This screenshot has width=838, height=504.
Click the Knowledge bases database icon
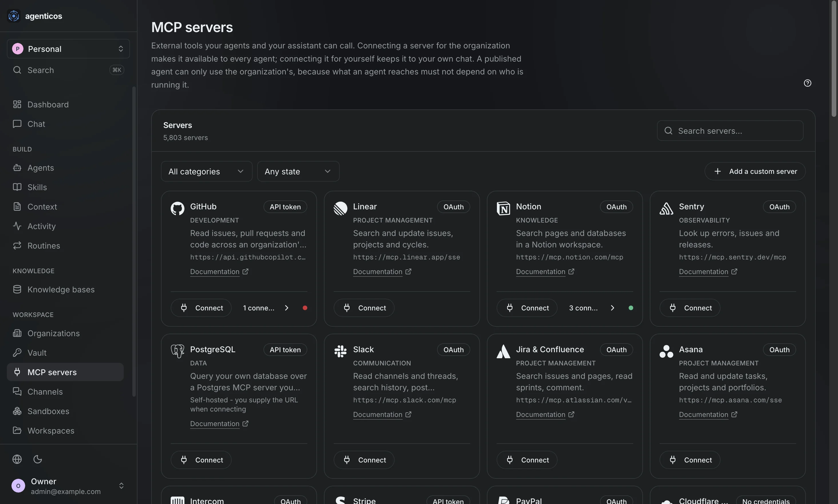(x=17, y=289)
